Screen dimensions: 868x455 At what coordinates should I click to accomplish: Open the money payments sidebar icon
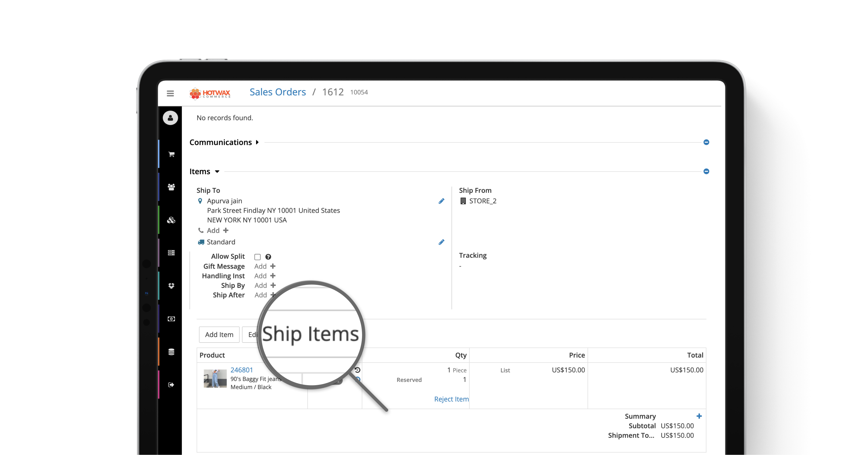click(171, 319)
